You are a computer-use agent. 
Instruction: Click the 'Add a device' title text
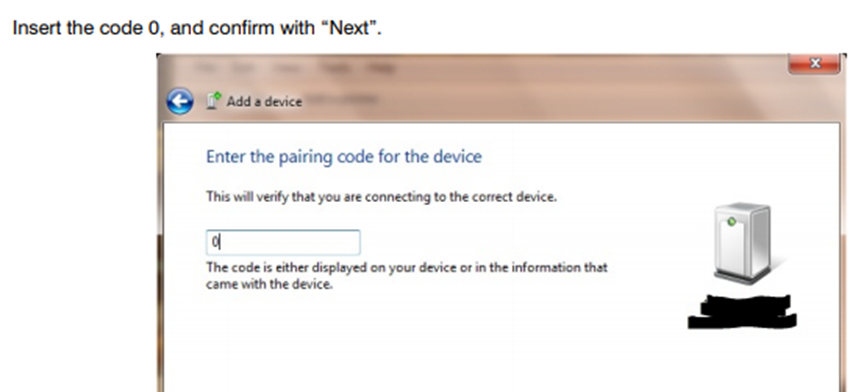click(264, 102)
